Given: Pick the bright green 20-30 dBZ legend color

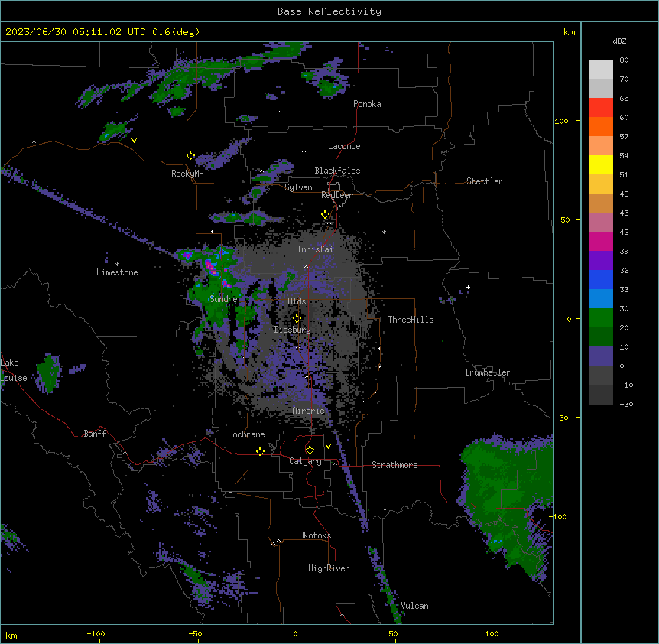Looking at the screenshot, I should (601, 318).
